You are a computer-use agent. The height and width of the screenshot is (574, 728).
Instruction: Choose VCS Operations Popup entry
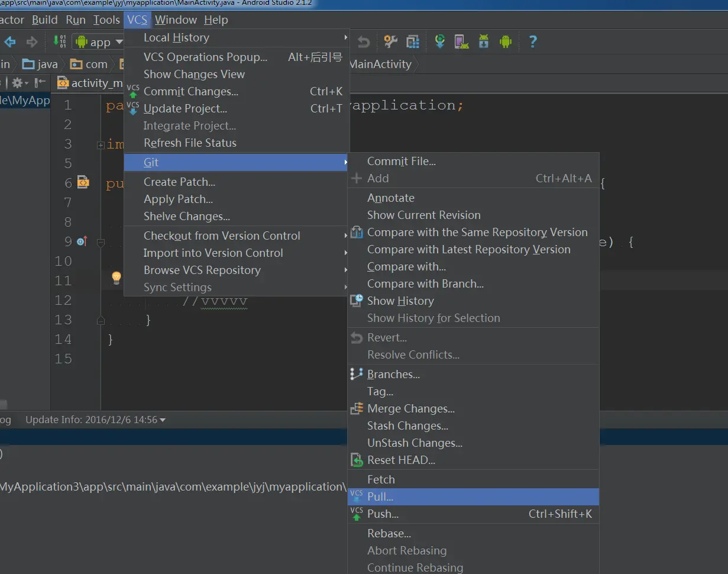click(237, 57)
